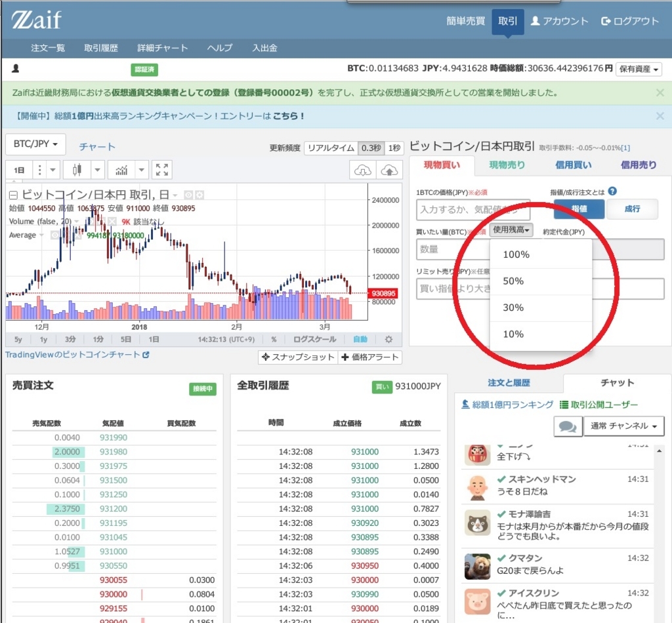Open 注文一覧 in sub navigation
This screenshot has height=623, width=672.
(x=48, y=48)
